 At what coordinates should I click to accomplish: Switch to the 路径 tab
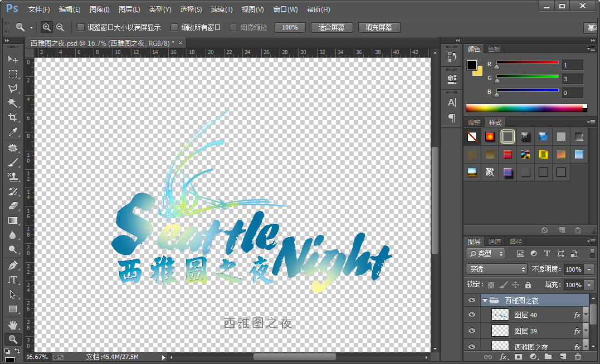click(x=515, y=242)
